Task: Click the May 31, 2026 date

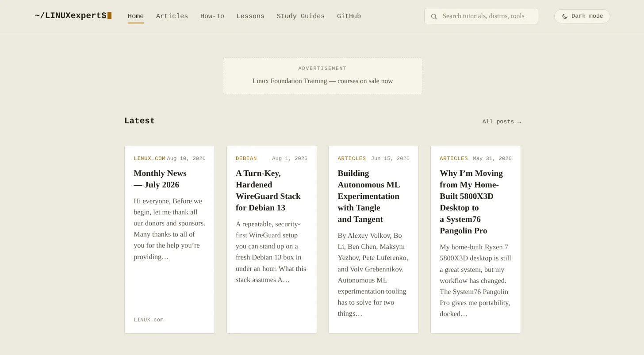Action: click(x=492, y=158)
